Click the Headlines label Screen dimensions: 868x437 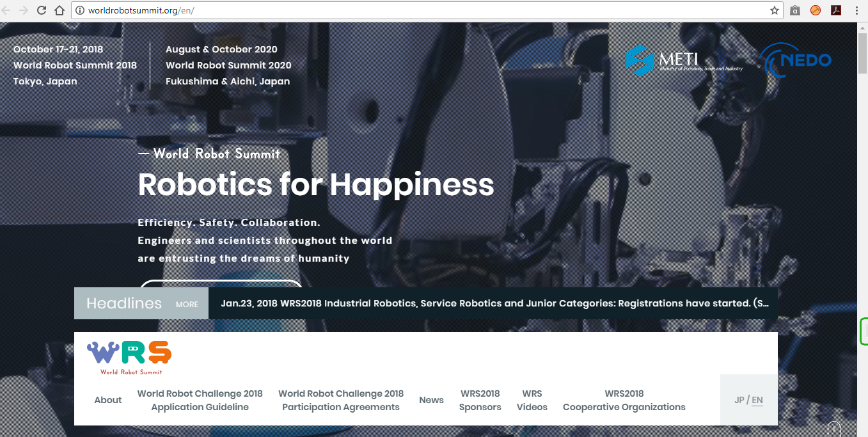(x=124, y=303)
